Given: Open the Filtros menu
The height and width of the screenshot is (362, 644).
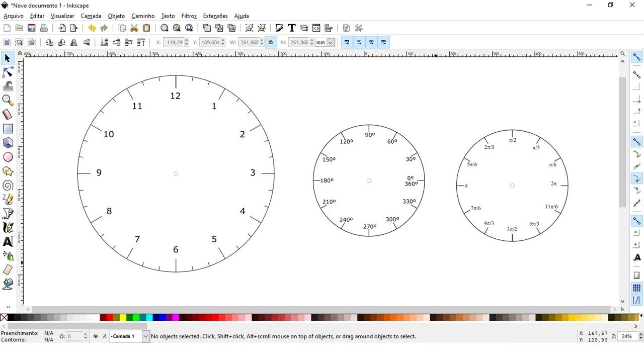Looking at the screenshot, I should 189,16.
